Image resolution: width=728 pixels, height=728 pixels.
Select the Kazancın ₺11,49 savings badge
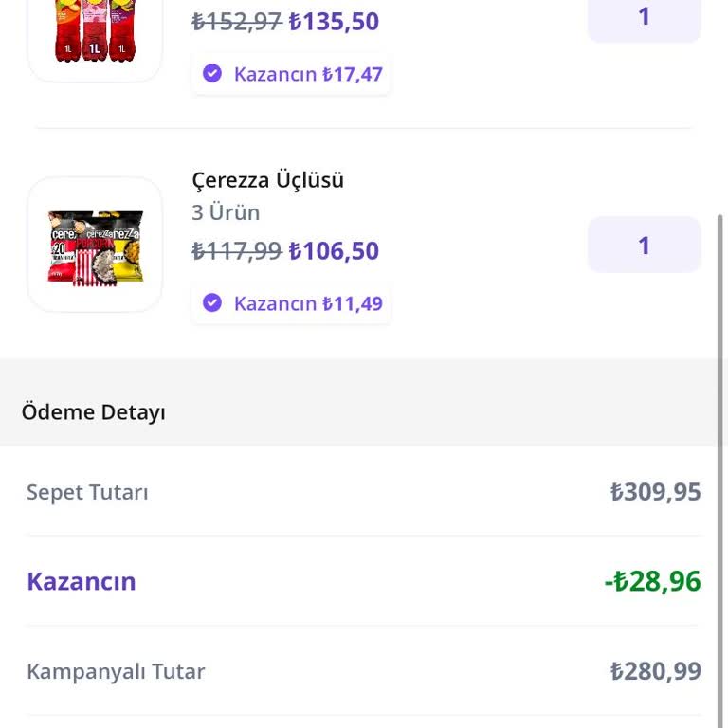pos(291,303)
